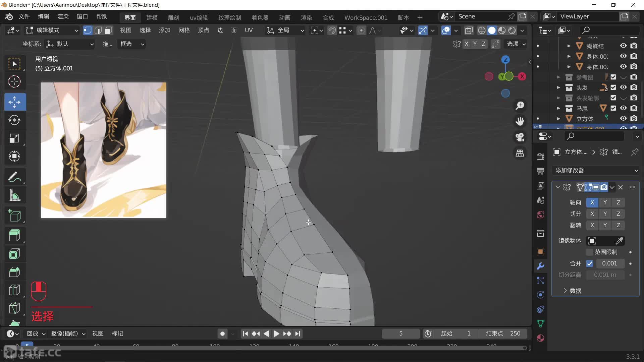This screenshot has height=362, width=644.
Task: Toggle snapping magnet
Action: (x=332, y=31)
